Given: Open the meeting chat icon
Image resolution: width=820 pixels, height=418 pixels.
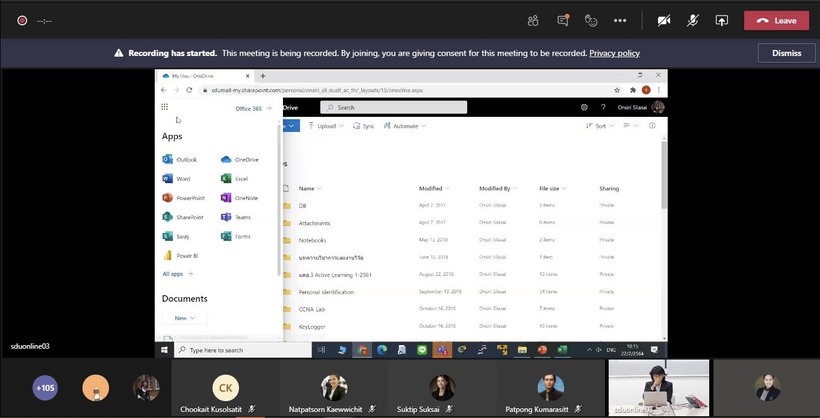Looking at the screenshot, I should pyautogui.click(x=563, y=20).
